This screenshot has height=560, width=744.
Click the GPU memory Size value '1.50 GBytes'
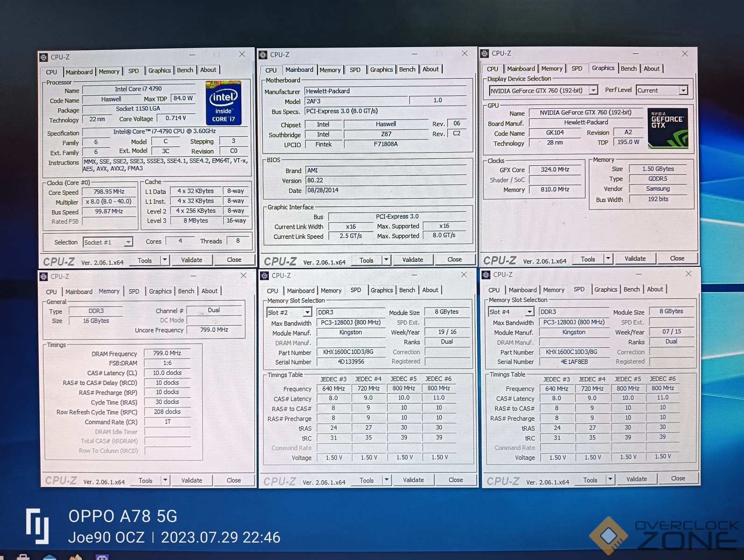658,169
